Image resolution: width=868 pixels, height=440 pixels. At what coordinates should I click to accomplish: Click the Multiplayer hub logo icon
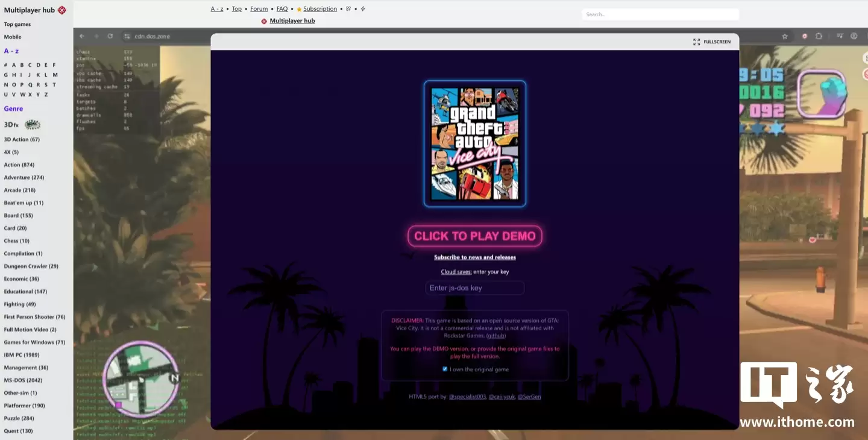pos(61,10)
